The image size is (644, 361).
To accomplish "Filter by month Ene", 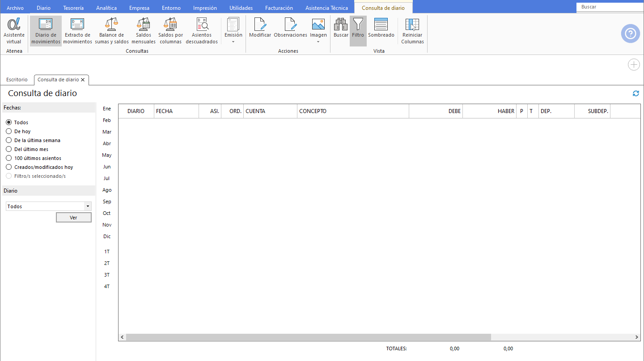I will tap(107, 109).
